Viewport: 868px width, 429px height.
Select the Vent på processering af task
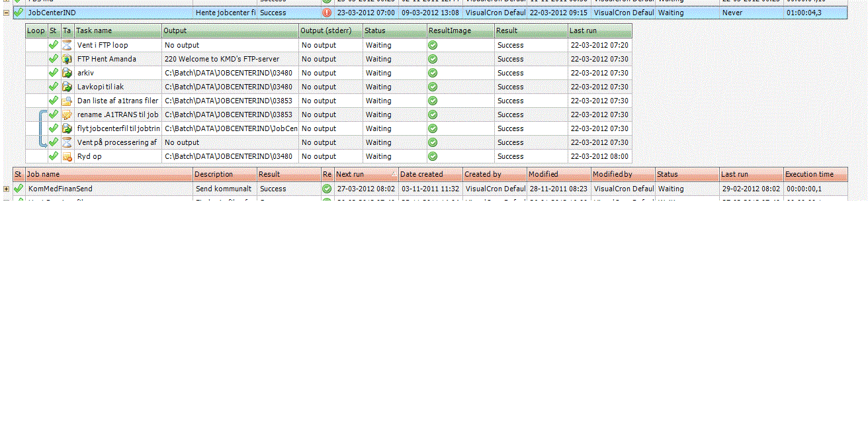click(x=116, y=142)
